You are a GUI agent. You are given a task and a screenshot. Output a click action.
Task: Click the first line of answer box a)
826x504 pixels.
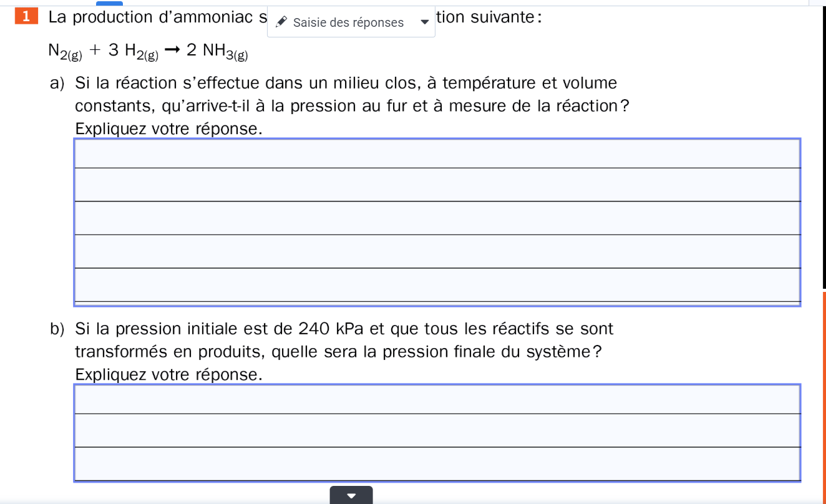(x=437, y=154)
